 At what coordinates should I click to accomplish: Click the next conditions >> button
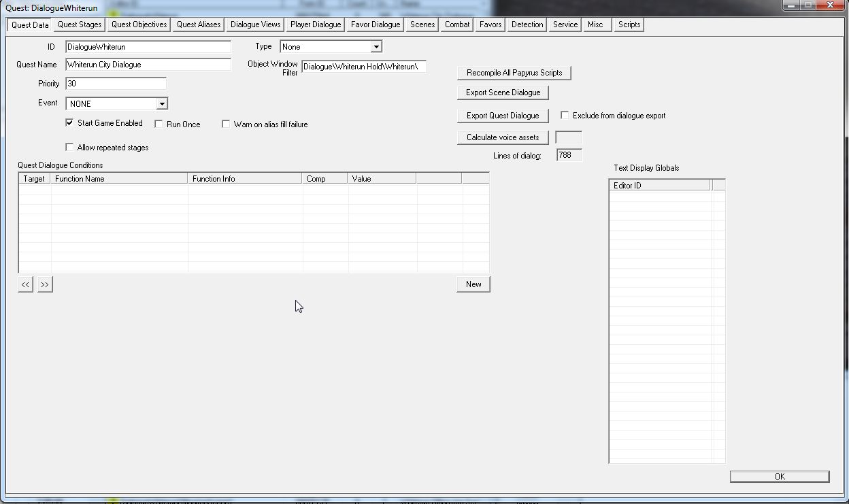click(x=45, y=284)
